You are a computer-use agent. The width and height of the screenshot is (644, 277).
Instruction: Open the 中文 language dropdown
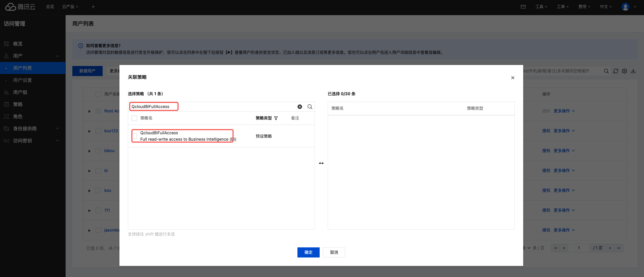(x=606, y=7)
